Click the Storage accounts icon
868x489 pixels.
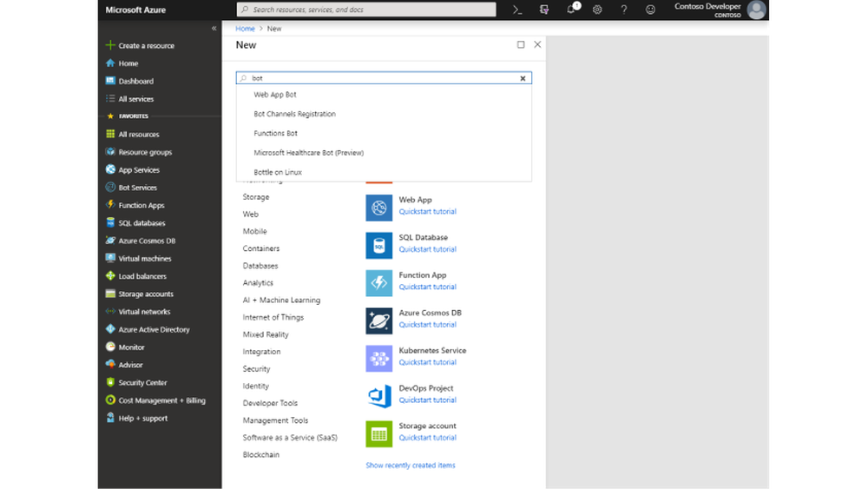(110, 294)
